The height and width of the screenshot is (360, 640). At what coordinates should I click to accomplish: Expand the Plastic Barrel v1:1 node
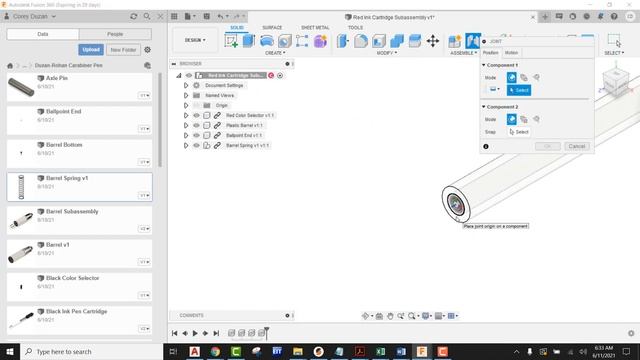(x=186, y=125)
